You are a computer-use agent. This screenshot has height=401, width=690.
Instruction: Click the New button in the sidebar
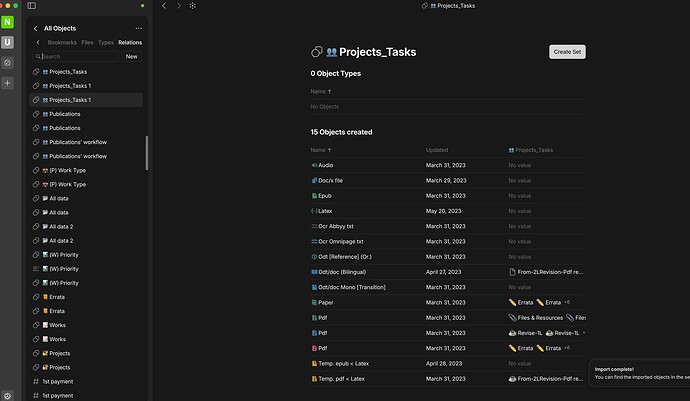(x=132, y=56)
